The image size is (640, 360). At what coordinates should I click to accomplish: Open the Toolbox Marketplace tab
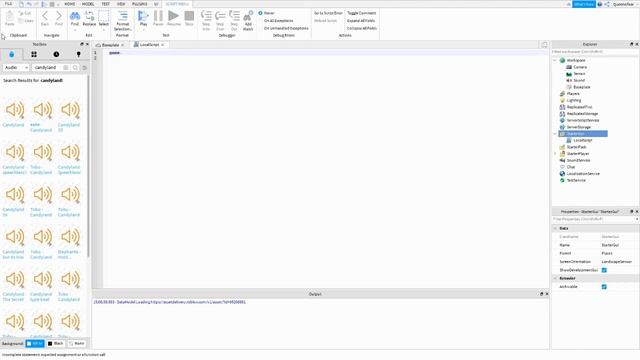click(11, 54)
